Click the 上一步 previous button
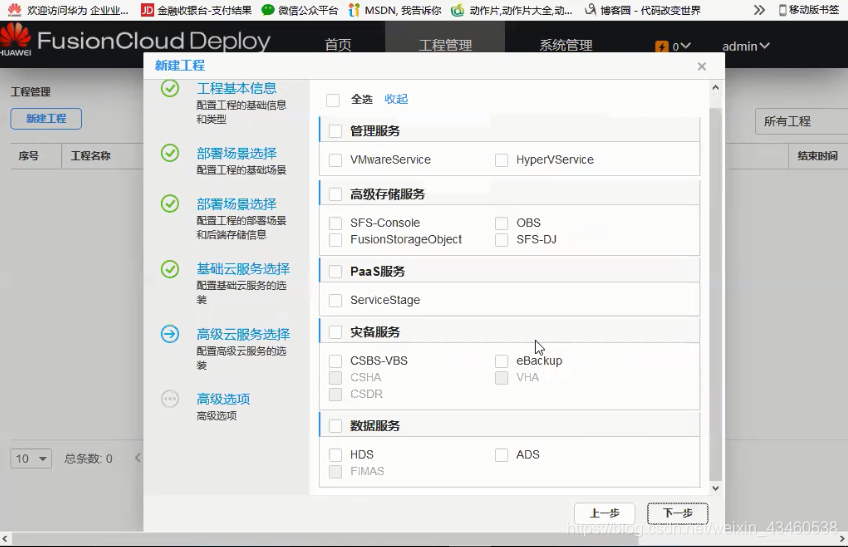The image size is (848, 547). tap(604, 513)
